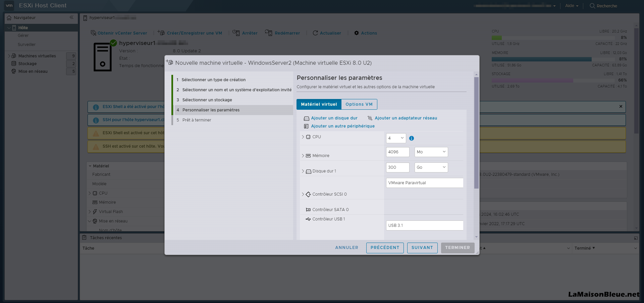Switch to the Options VM tab
644x303 pixels.
(x=359, y=104)
